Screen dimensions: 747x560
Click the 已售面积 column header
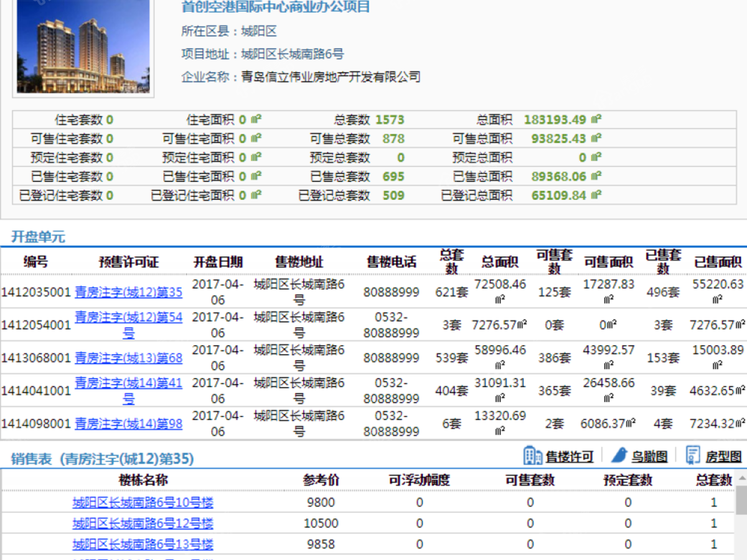[x=718, y=262]
